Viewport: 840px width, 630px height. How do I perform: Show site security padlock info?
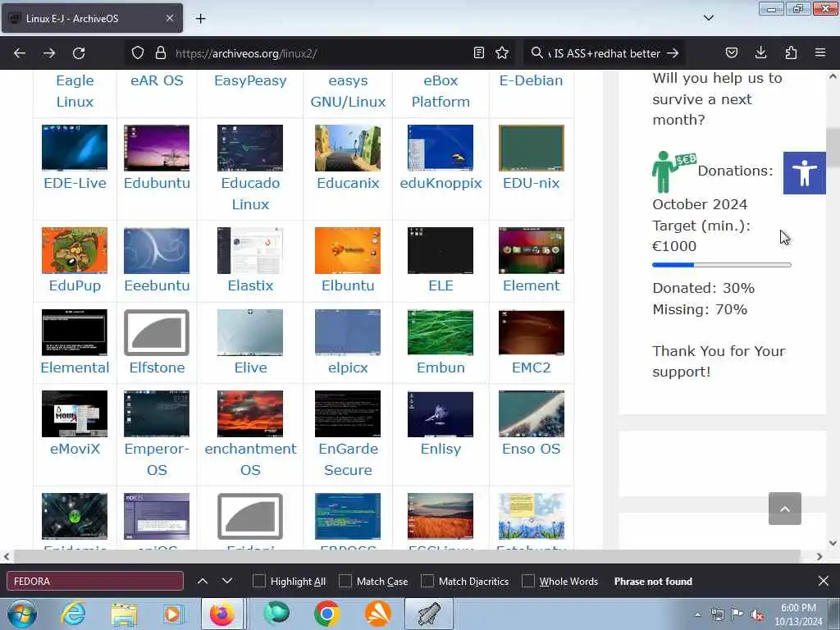tap(160, 53)
